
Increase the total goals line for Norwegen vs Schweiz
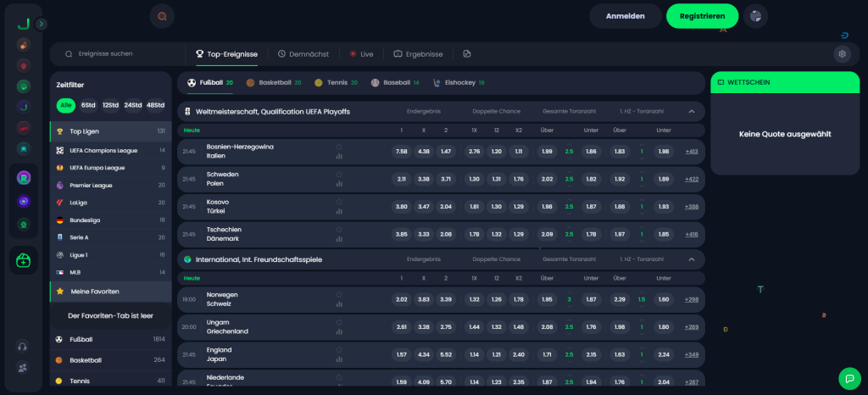[x=570, y=294]
